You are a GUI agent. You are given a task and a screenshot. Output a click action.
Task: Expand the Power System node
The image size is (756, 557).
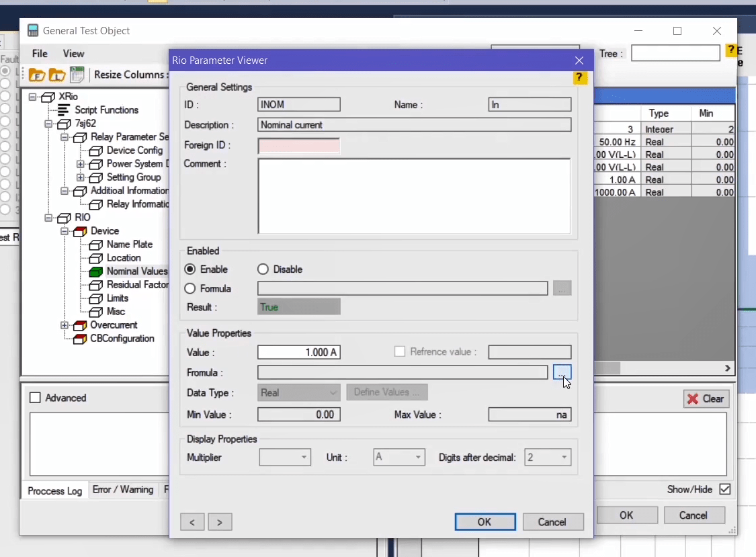coord(80,164)
